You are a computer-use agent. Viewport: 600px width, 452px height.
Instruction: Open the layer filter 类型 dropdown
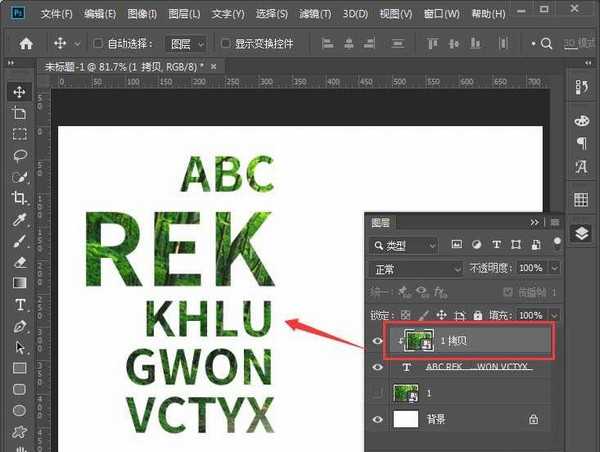(x=403, y=244)
